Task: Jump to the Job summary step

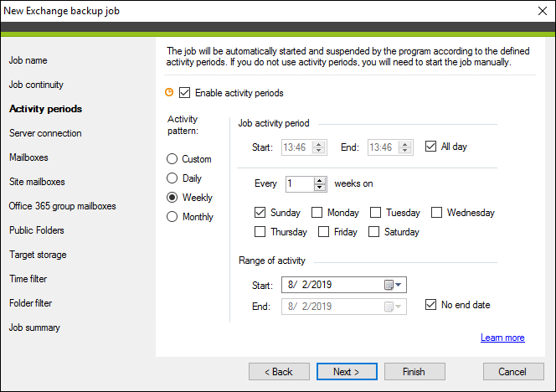Action: click(x=34, y=328)
